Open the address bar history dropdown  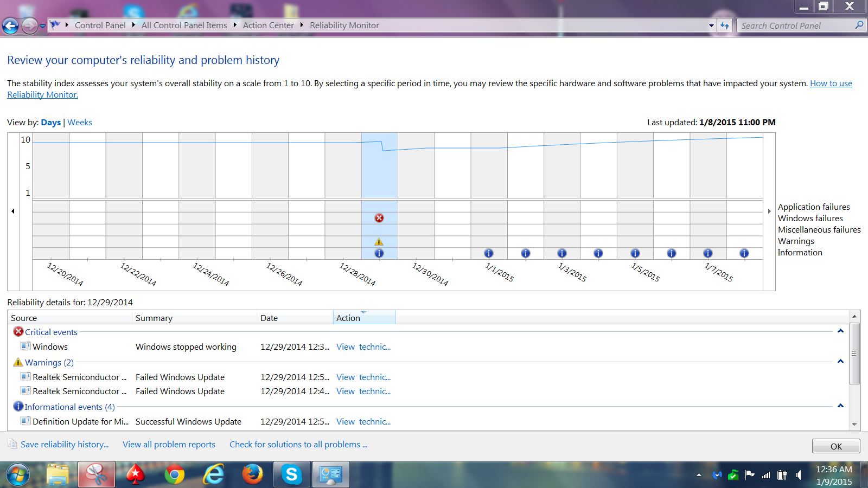point(711,25)
